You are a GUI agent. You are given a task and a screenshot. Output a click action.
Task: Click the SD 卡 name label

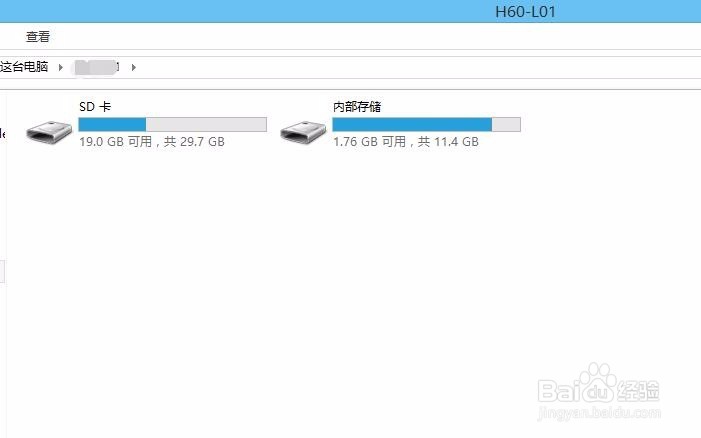pos(95,107)
